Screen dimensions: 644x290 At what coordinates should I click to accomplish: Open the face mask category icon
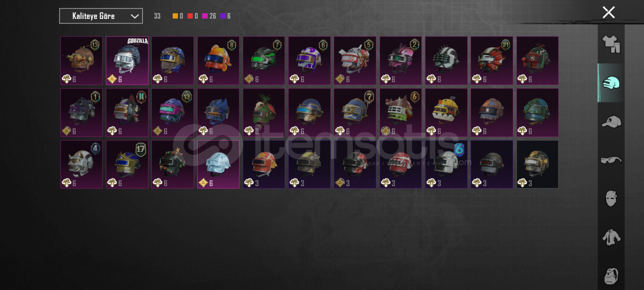pos(611,199)
